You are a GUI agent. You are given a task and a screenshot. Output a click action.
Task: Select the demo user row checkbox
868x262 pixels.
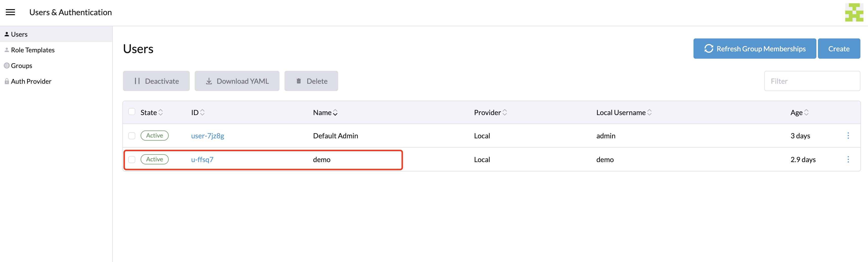(132, 160)
